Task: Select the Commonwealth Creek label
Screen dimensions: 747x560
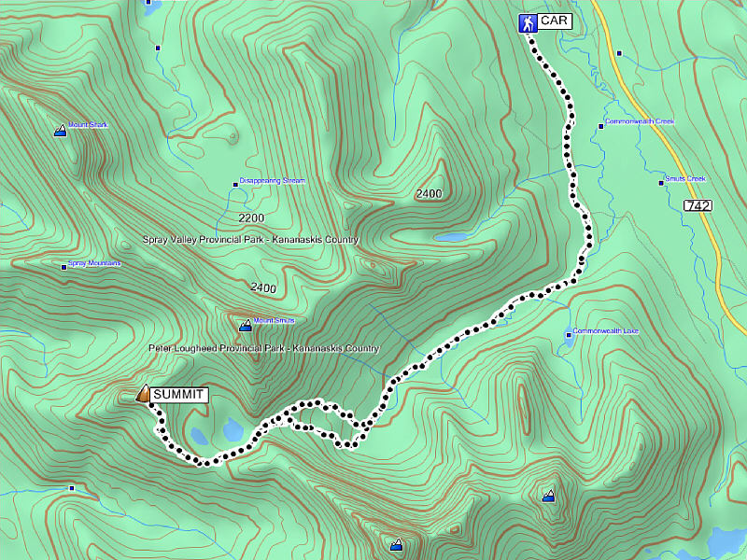Action: 639,121
